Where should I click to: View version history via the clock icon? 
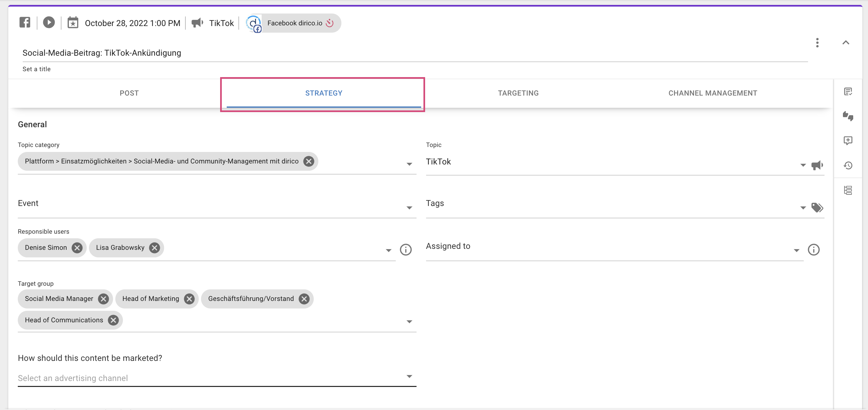pos(849,165)
